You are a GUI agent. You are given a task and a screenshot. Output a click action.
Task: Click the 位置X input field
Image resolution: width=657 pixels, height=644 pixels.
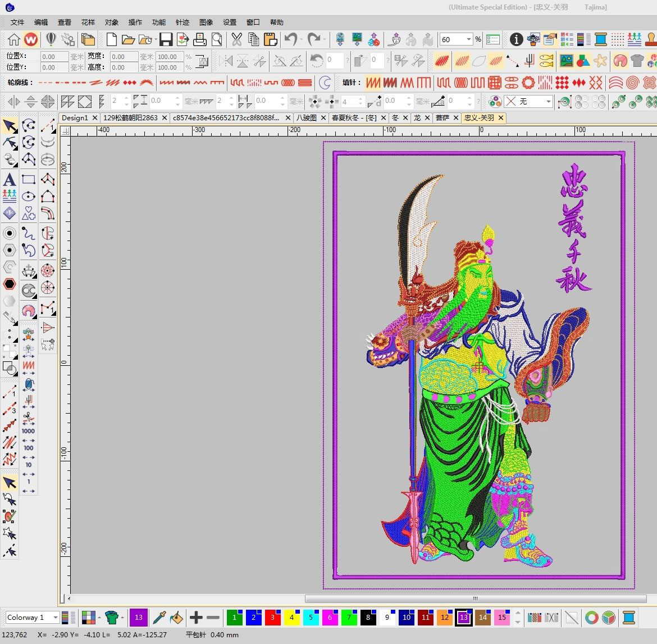click(x=54, y=57)
